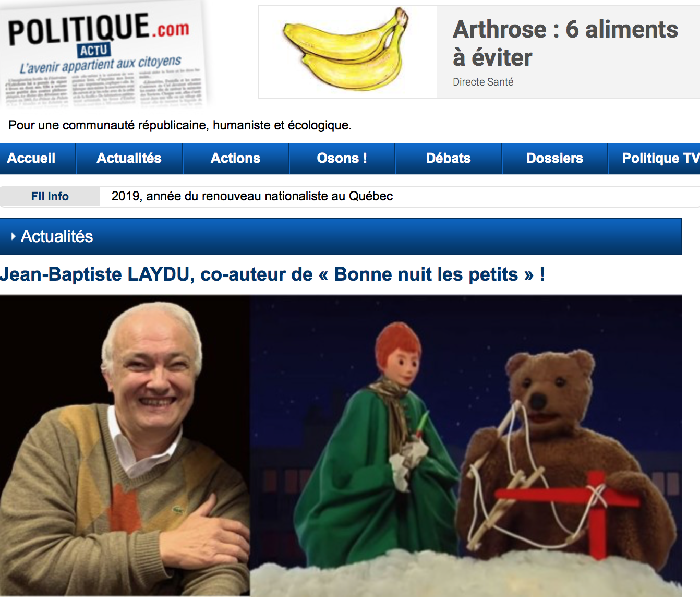Image resolution: width=700 pixels, height=600 pixels.
Task: Open the Actions menu item
Action: (x=235, y=158)
